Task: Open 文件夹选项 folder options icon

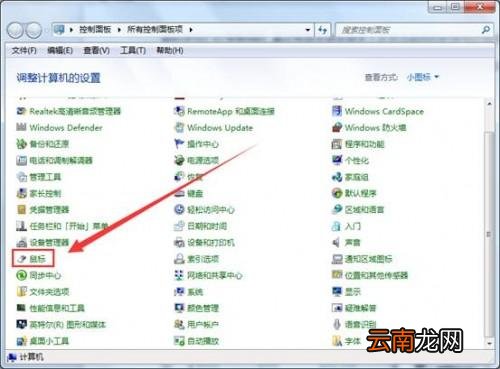Action: [x=22, y=292]
